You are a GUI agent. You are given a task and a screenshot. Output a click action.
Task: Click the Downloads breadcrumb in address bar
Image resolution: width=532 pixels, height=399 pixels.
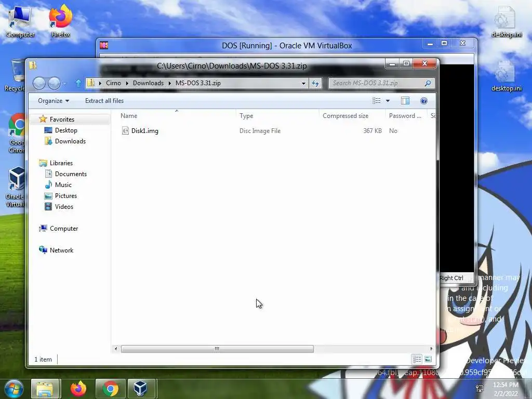click(148, 83)
